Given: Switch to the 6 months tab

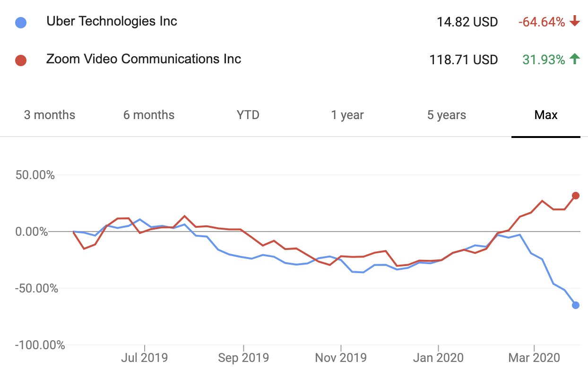Looking at the screenshot, I should (x=149, y=115).
